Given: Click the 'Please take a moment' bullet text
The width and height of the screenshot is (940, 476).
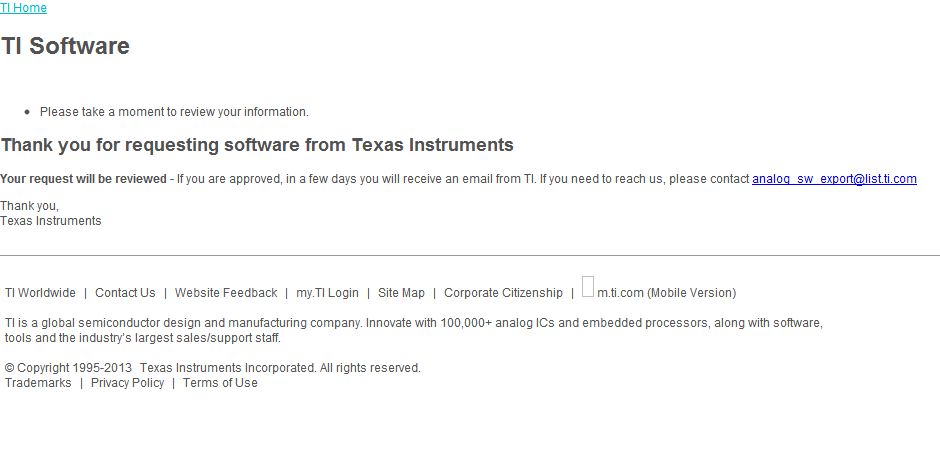Looking at the screenshot, I should coord(174,112).
